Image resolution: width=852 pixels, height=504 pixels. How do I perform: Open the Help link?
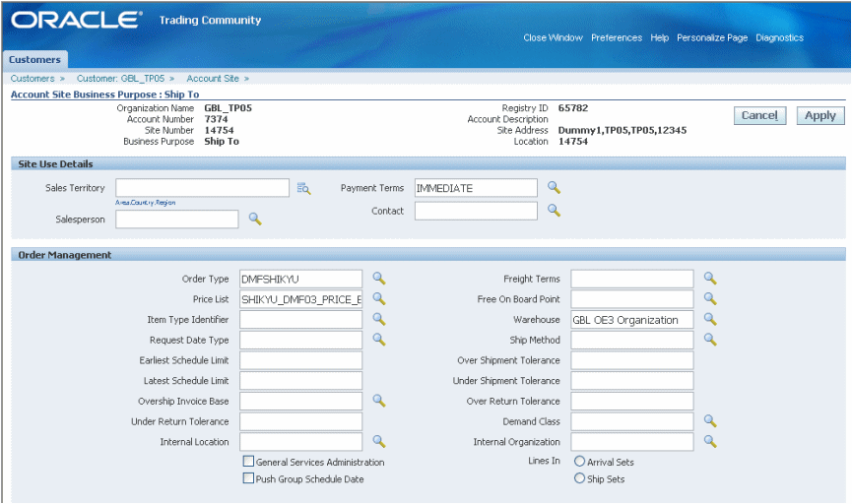point(660,38)
